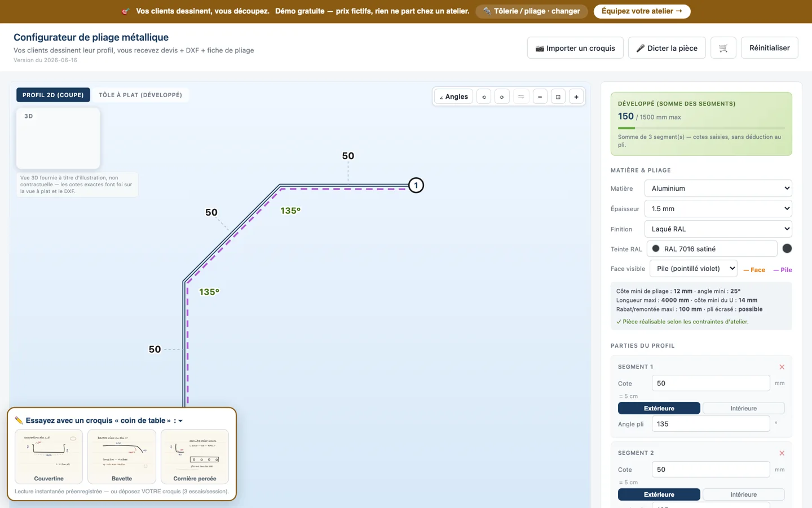The width and height of the screenshot is (812, 508).
Task: Delete Segment 1 with red X
Action: click(x=782, y=367)
